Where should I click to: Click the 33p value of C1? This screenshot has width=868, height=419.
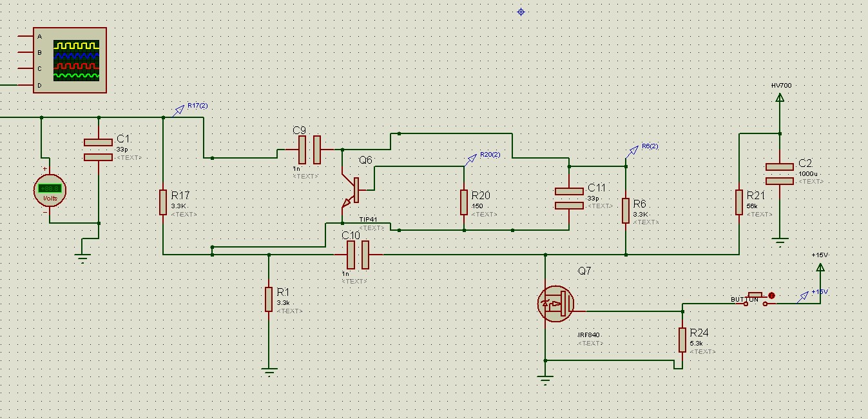(121, 149)
